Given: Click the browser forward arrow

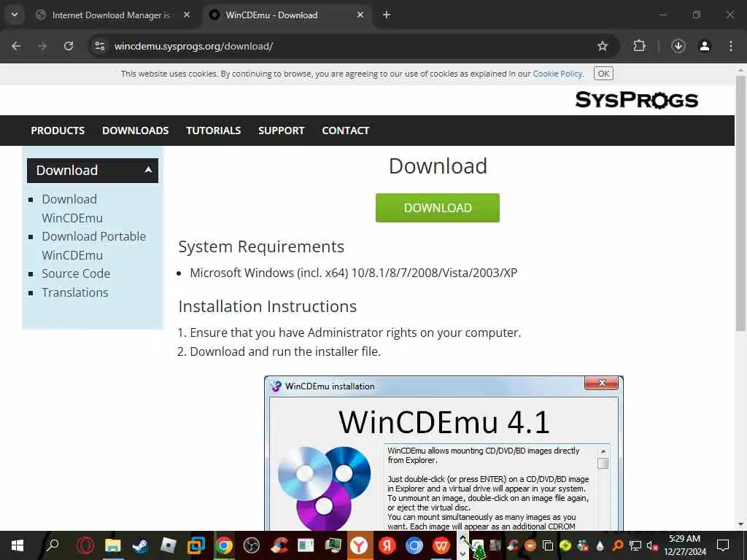Looking at the screenshot, I should [42, 46].
